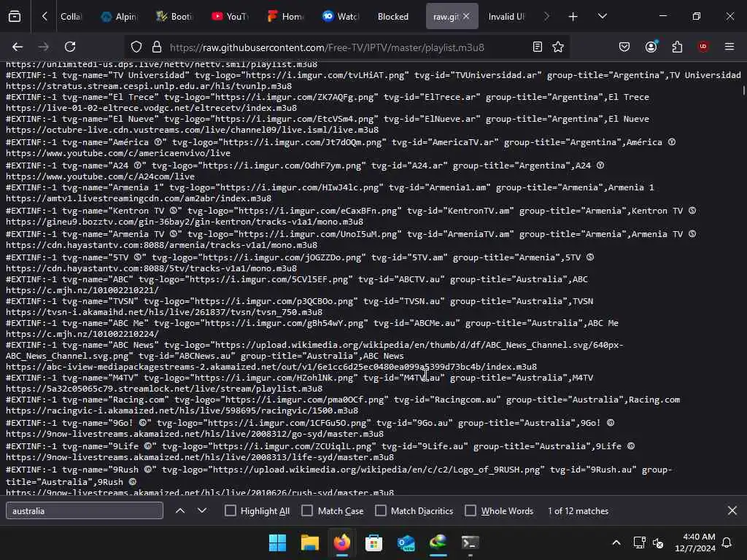Viewport: 747px width, 560px height.
Task: Enable Match Diacritics checkbox
Action: point(381,511)
